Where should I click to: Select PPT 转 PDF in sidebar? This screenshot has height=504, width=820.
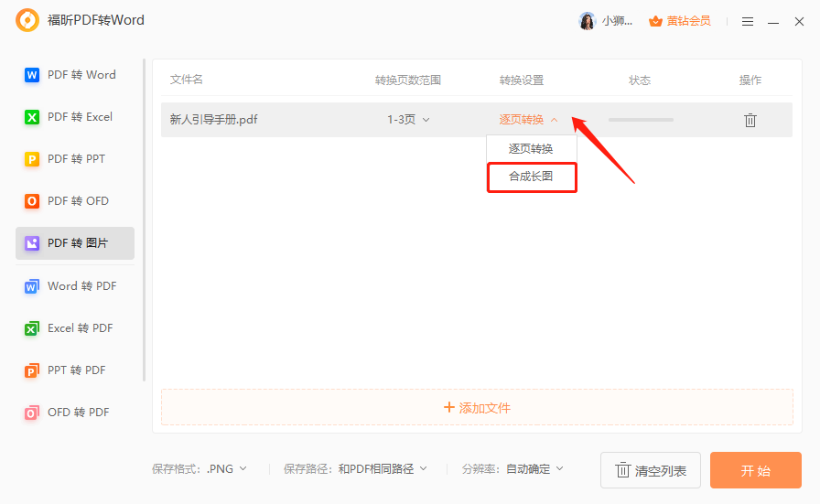coord(75,370)
